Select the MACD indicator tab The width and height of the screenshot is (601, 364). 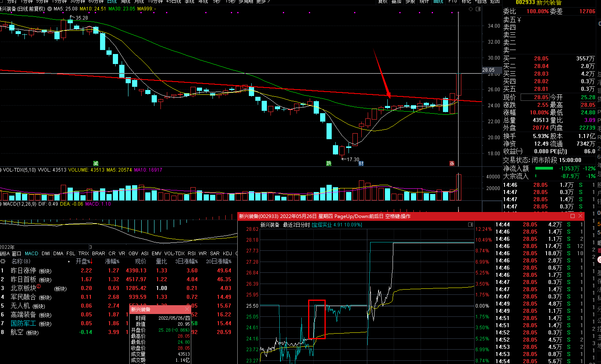coord(32,254)
